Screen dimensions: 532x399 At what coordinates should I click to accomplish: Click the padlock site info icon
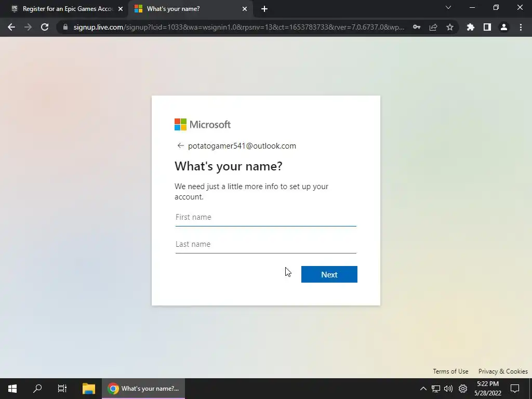65,27
